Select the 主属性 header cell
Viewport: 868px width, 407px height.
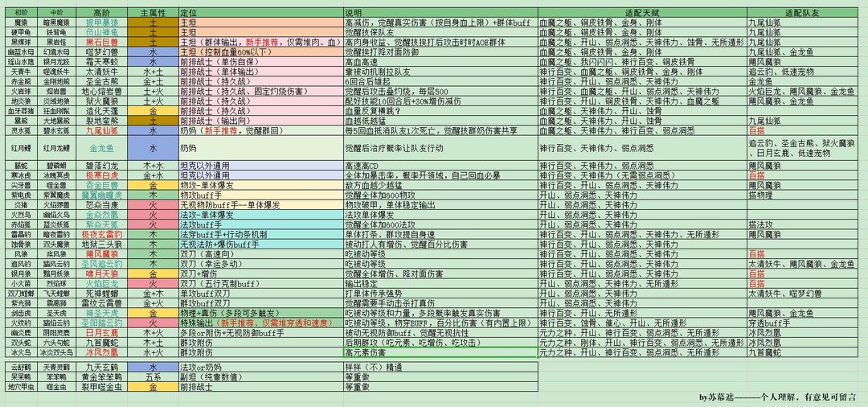[153, 12]
